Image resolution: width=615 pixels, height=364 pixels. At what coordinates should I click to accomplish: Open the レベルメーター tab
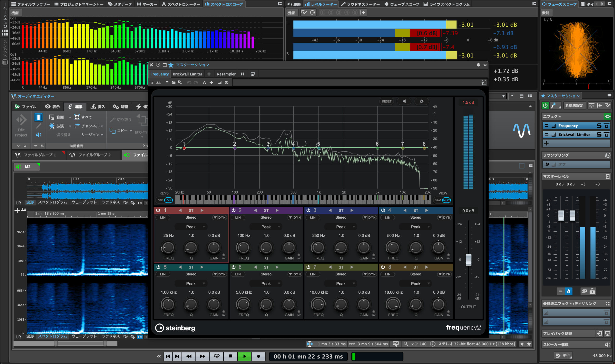[x=321, y=4]
